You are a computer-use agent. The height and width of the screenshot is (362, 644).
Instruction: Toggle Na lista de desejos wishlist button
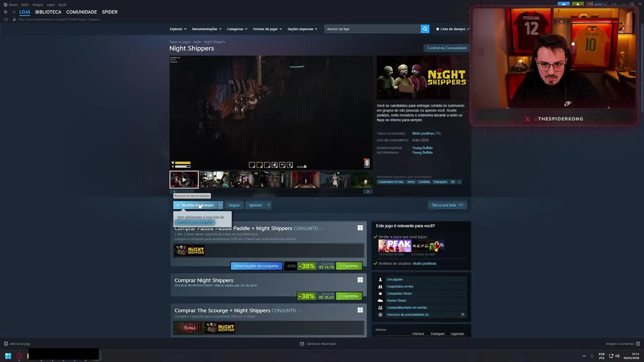(195, 205)
